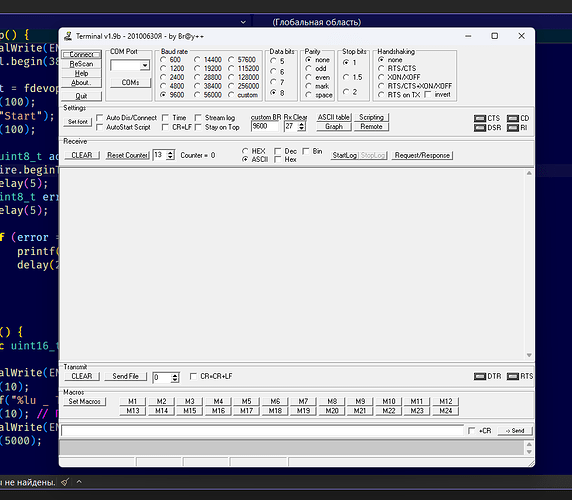This screenshot has height=500, width=572.
Task: Click Reset Counter button
Action: point(128,155)
